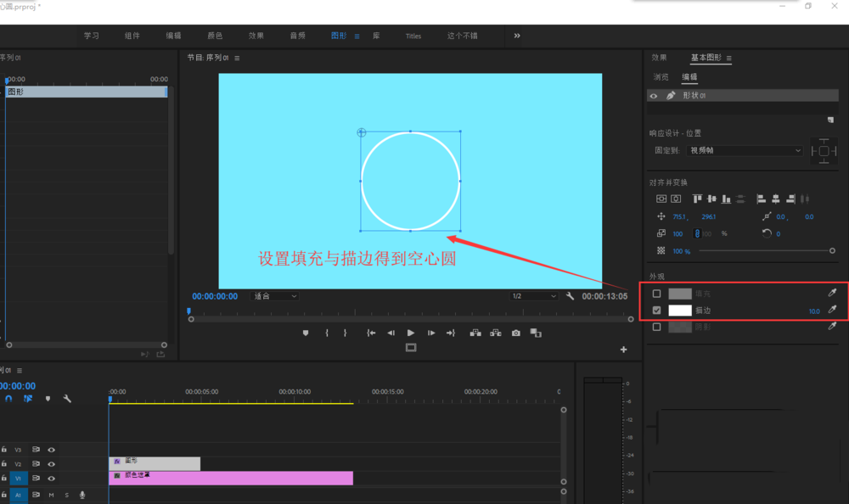Open the 效果 workspace tab
This screenshot has height=504, width=849.
pyautogui.click(x=256, y=36)
